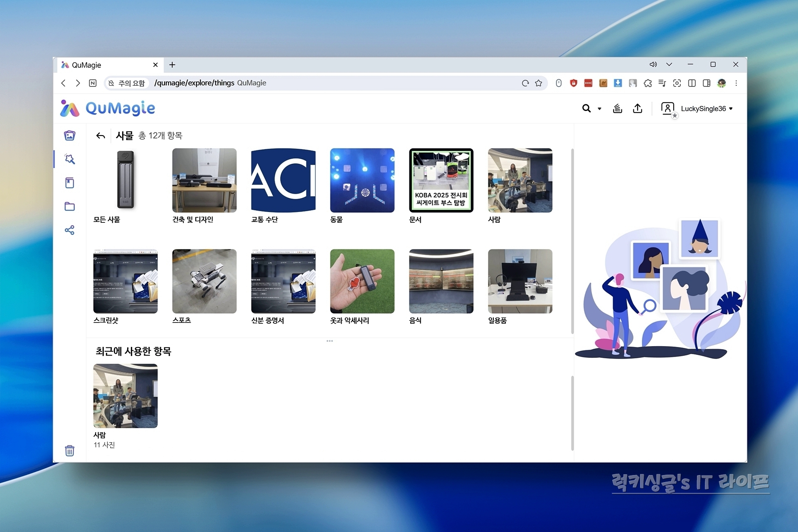Screen dimensions: 798x532
Task: Expand the tab search chevron
Action: click(669, 64)
